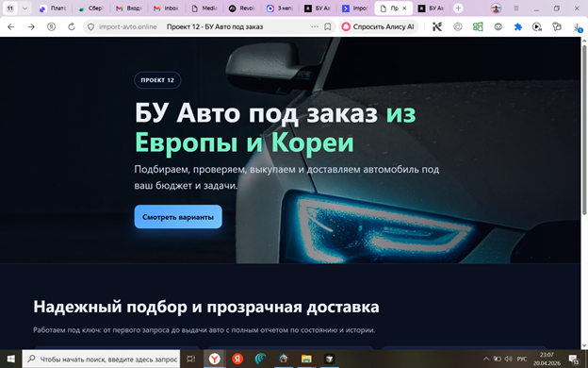
Task: Click the Подбираем, проверяем, выкупаем paragraph
Action: click(x=286, y=177)
